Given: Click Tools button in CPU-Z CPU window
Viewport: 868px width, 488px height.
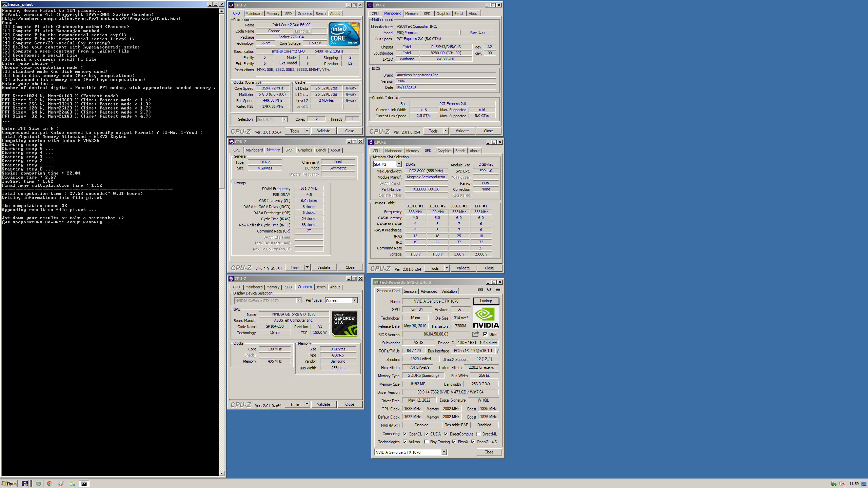Looking at the screenshot, I should pos(295,131).
